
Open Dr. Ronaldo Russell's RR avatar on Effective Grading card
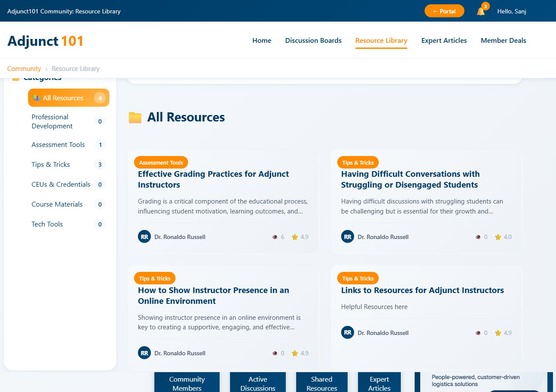coord(144,236)
